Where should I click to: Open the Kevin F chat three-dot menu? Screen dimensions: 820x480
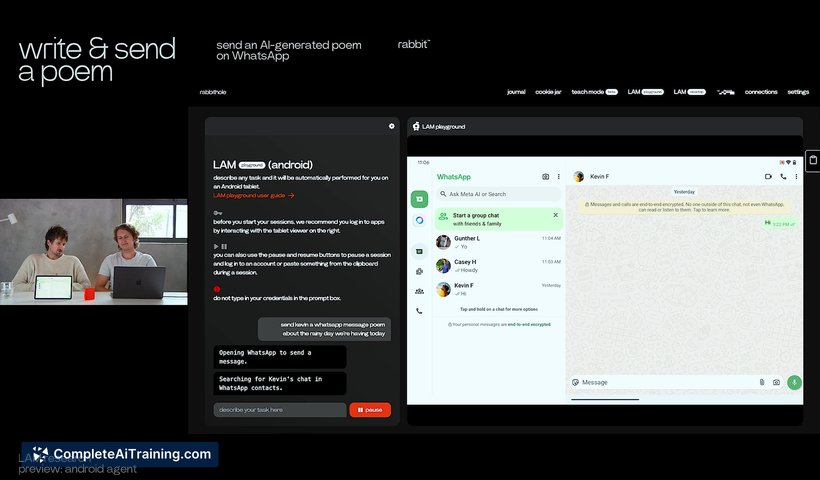796,177
